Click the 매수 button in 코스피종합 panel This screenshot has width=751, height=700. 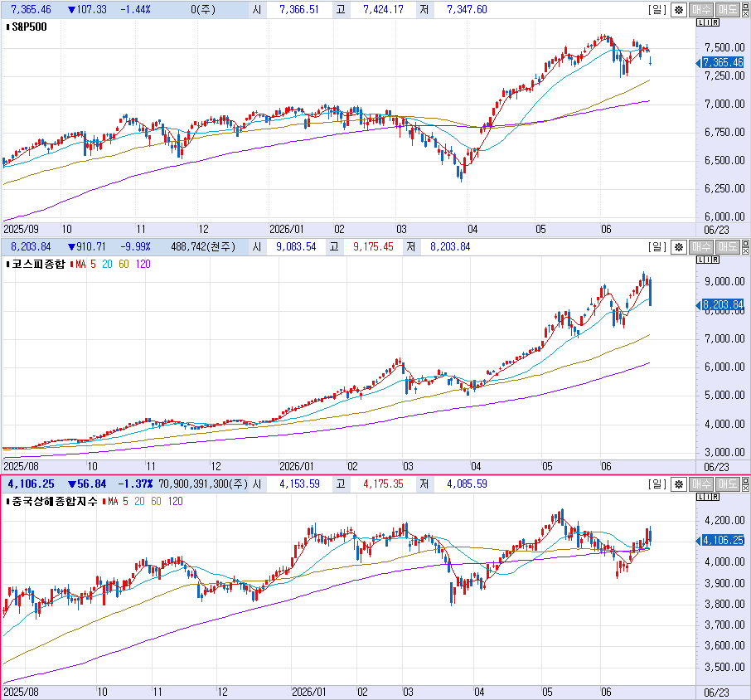[x=701, y=247]
